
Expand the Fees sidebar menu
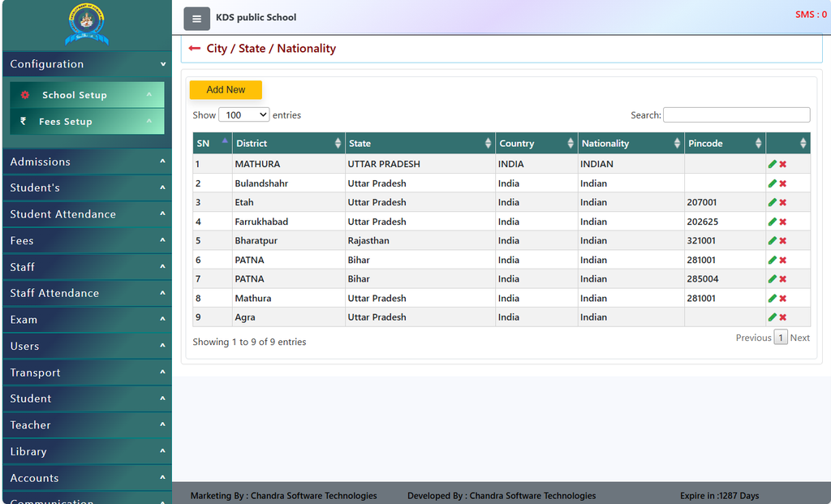pyautogui.click(x=87, y=240)
